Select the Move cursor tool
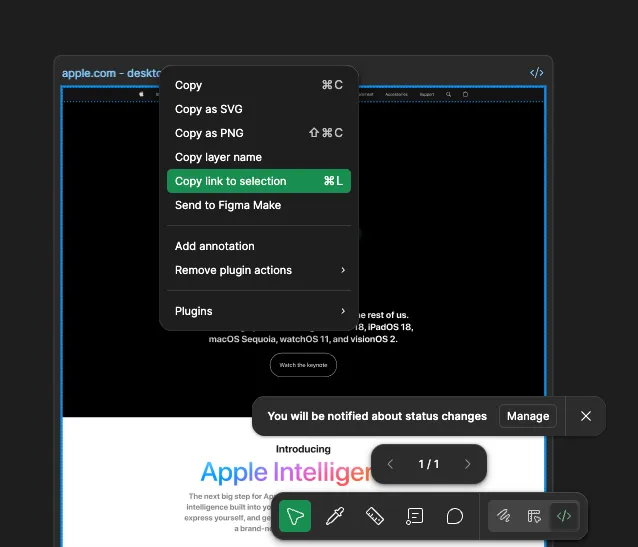The width and height of the screenshot is (638, 547). 295,516
